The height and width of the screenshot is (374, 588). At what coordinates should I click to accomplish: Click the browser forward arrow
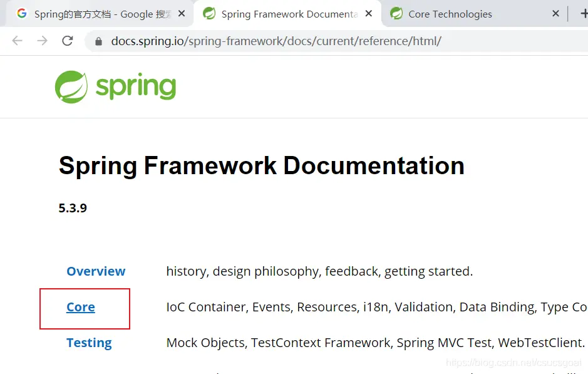click(42, 41)
